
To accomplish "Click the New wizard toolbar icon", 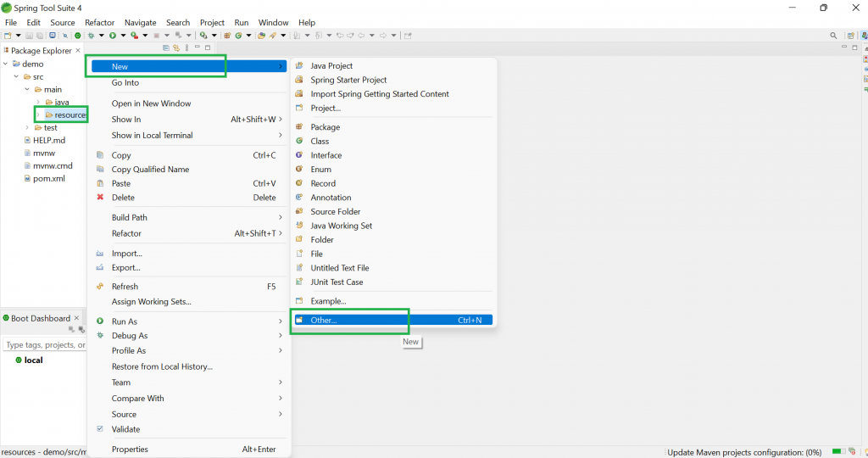I will (8, 36).
